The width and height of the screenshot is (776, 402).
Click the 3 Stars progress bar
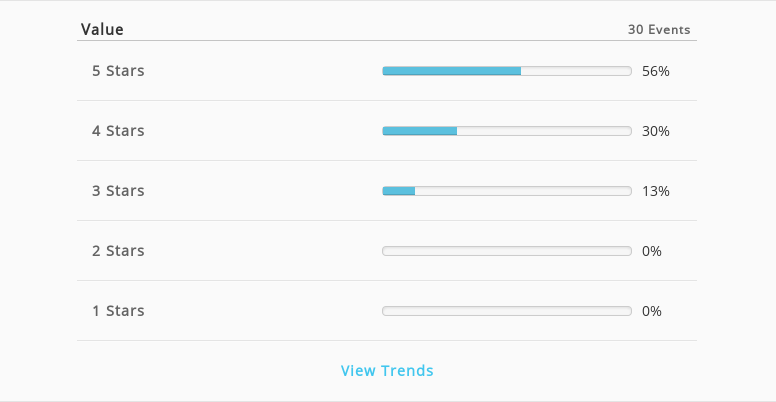tap(507, 191)
